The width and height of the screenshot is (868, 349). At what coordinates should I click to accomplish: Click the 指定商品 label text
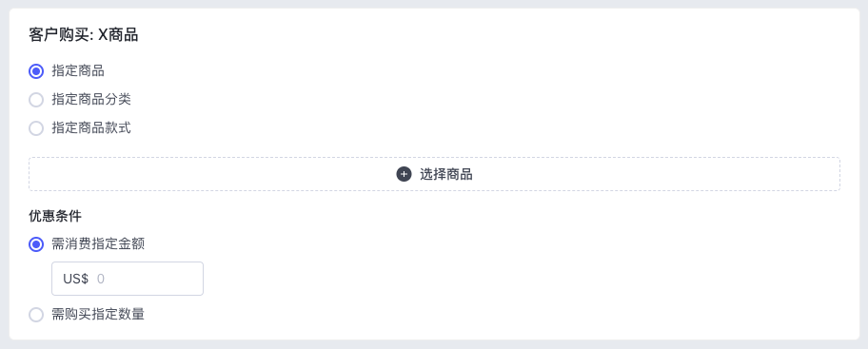(x=78, y=71)
